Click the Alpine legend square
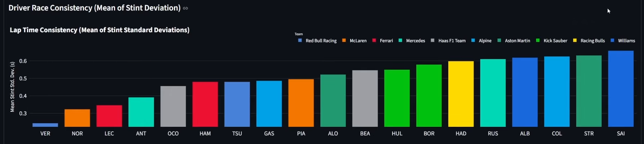 click(473, 40)
